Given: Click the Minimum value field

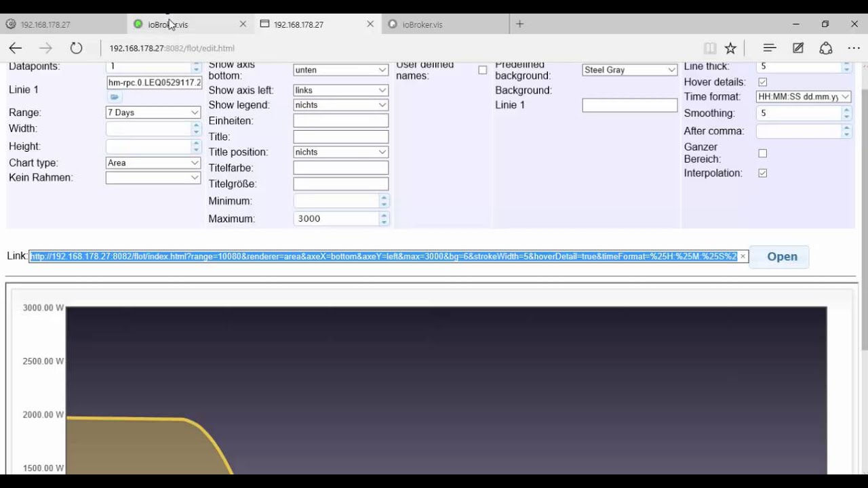Looking at the screenshot, I should click(336, 201).
